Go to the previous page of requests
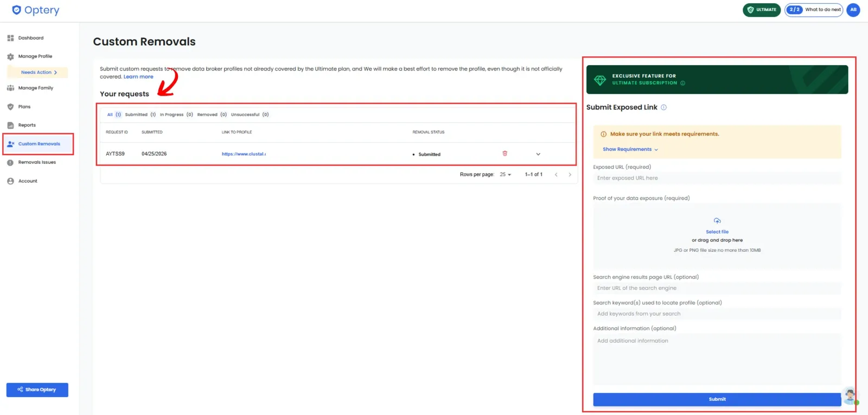Image resolution: width=868 pixels, height=415 pixels. pos(556,175)
